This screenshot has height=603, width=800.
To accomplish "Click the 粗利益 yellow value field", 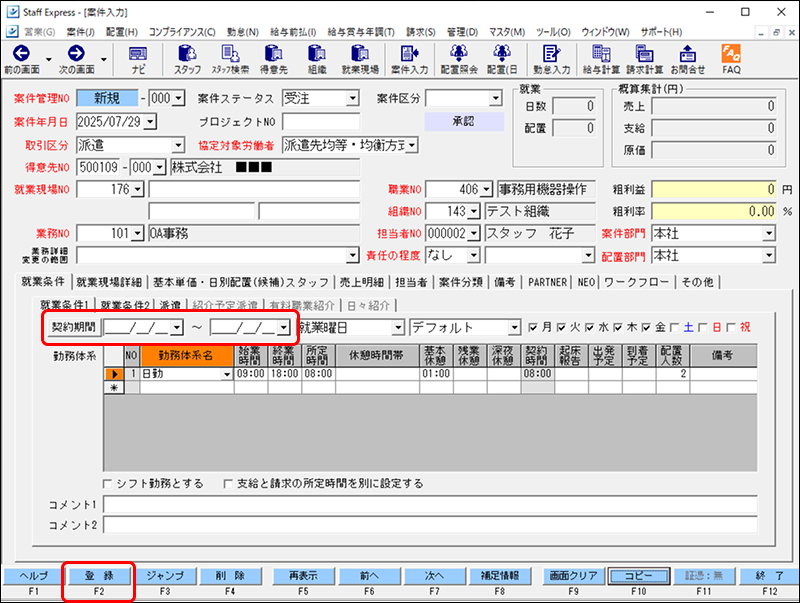I will pos(714,190).
